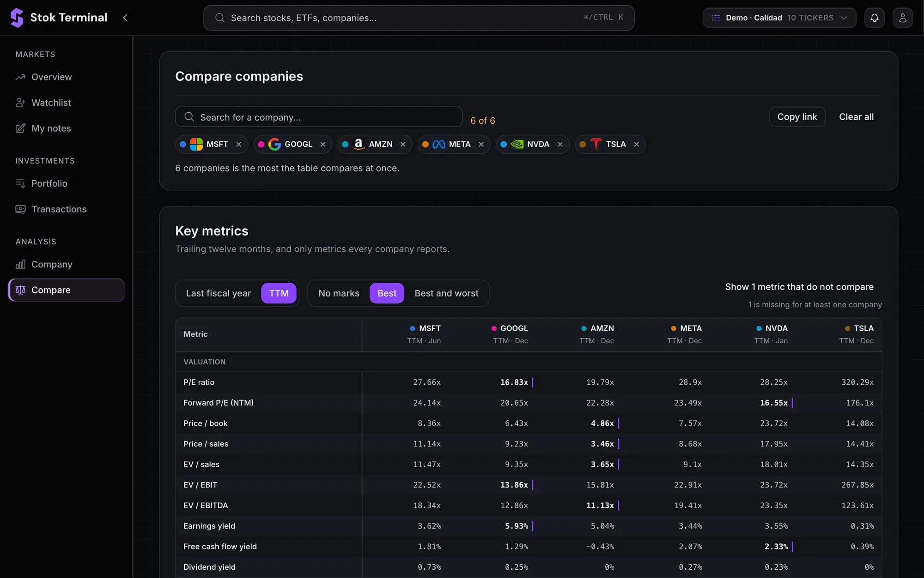Click the Google logo in GOOGL chip
This screenshot has width=924, height=578.
click(x=274, y=145)
